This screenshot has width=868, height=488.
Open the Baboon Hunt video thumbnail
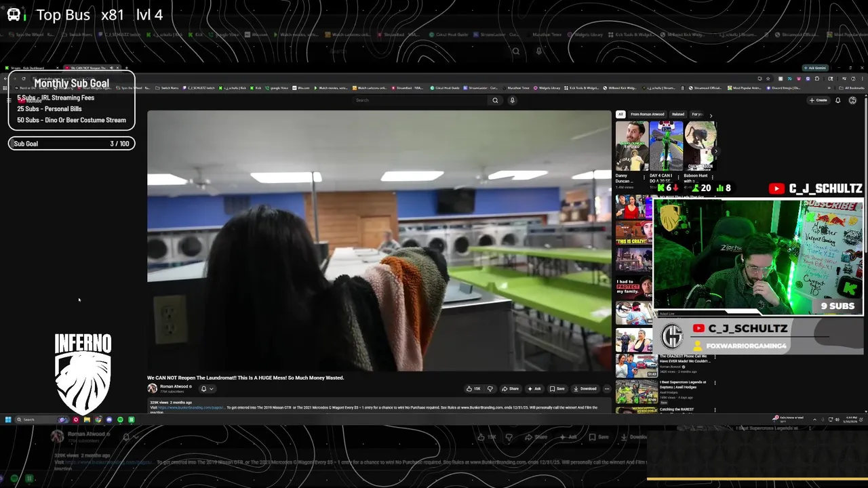point(699,146)
